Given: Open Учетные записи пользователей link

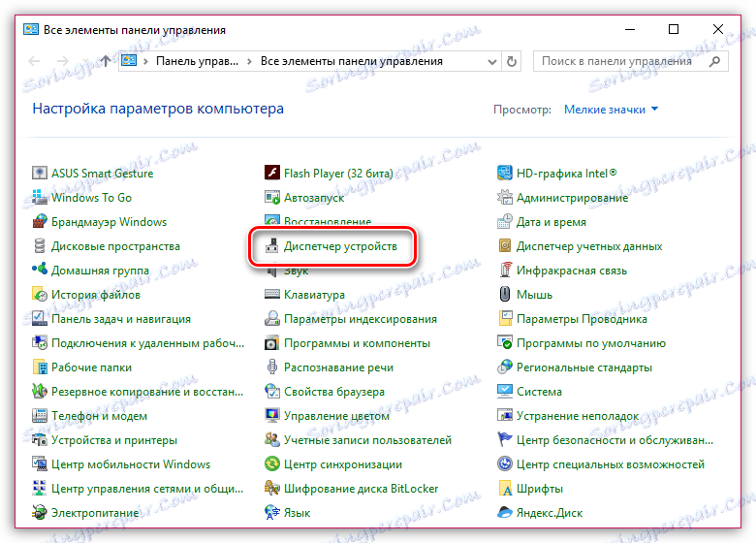Looking at the screenshot, I should point(367,440).
